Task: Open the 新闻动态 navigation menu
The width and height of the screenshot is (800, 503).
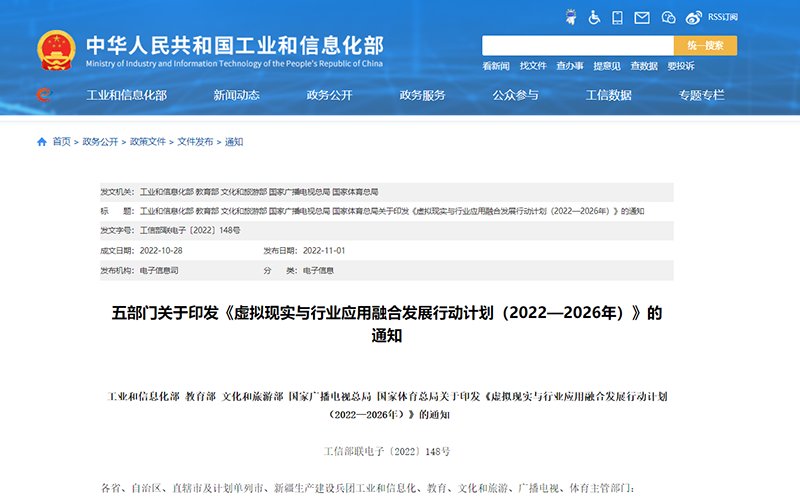Action: click(236, 95)
